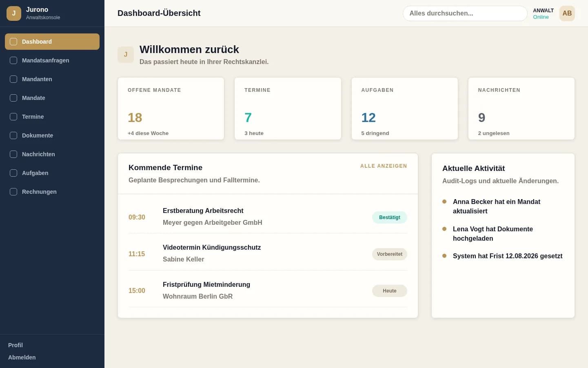The width and height of the screenshot is (588, 368).
Task: Click the Rechnungen sidebar icon
Action: click(13, 192)
